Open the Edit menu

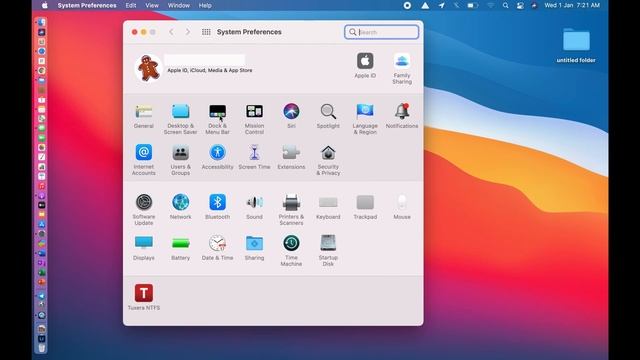click(131, 5)
